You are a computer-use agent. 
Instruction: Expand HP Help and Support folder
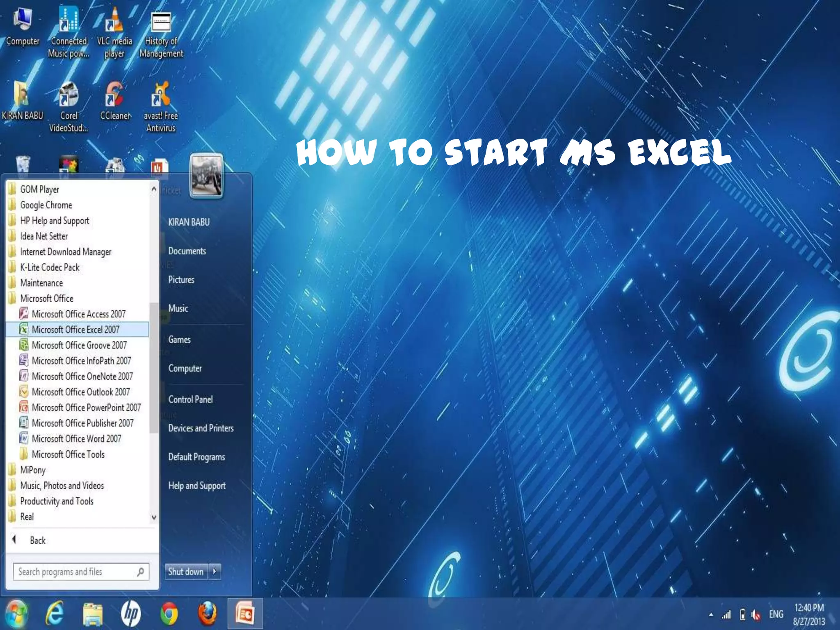tap(78, 220)
